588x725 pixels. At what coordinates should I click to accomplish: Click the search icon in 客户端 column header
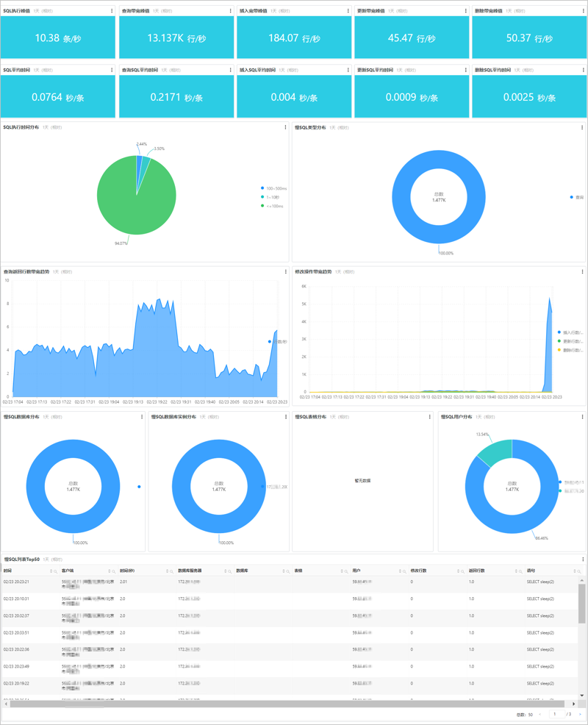coord(114,571)
